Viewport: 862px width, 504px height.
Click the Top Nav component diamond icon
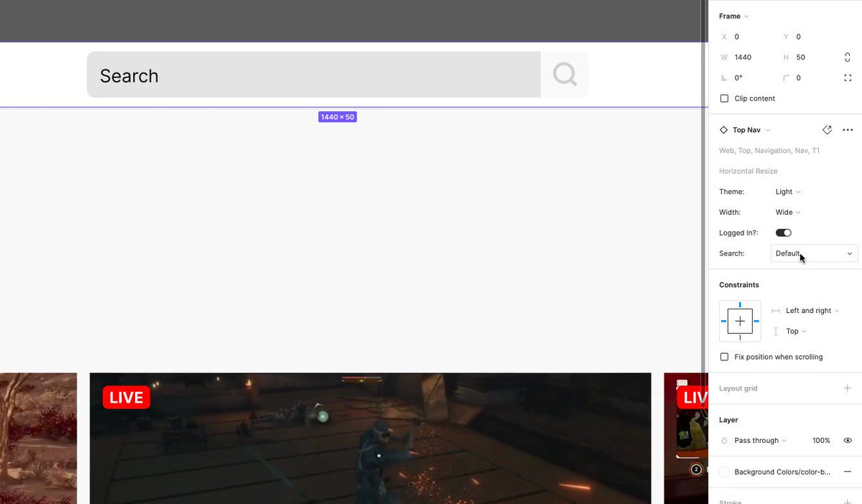pos(723,130)
